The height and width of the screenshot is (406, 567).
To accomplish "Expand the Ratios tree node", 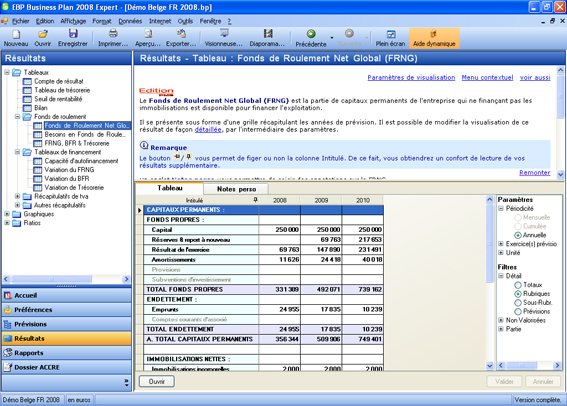I will point(7,223).
